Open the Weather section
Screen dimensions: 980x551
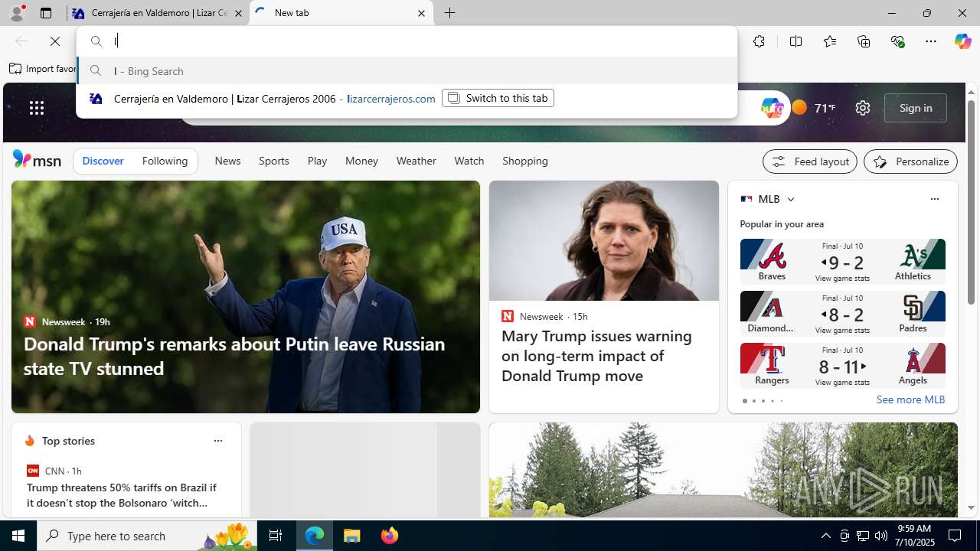[x=416, y=161]
